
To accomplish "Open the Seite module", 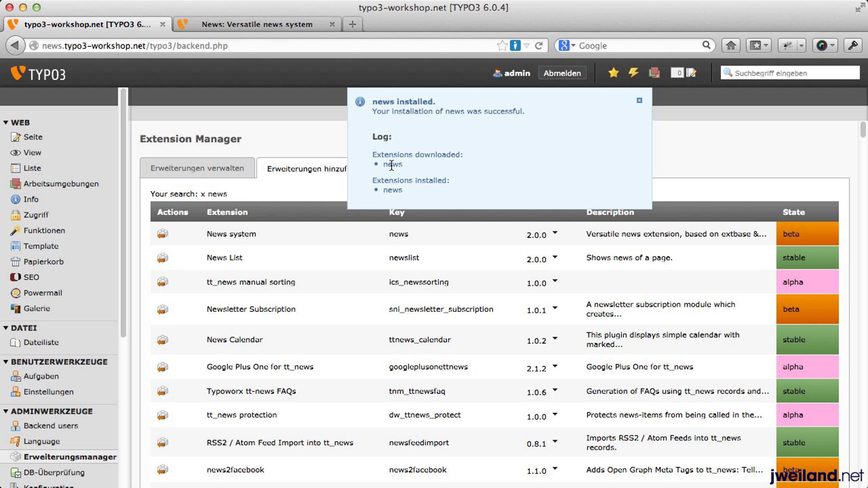I will click(x=33, y=137).
